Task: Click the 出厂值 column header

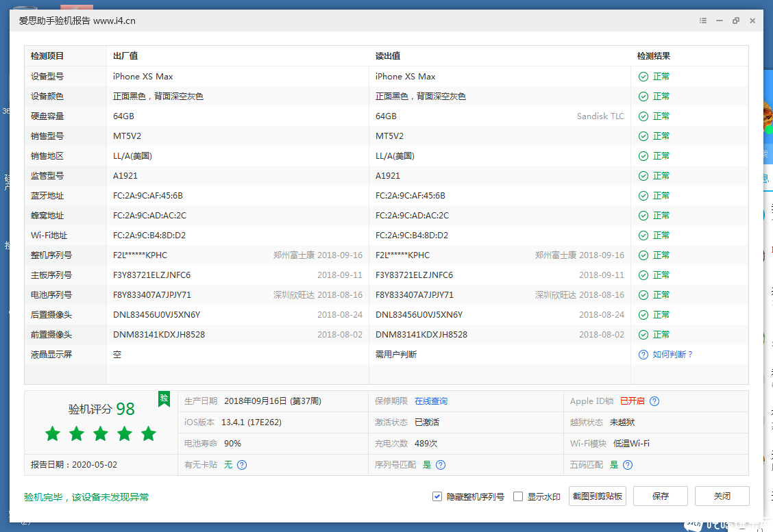Action: coord(125,56)
